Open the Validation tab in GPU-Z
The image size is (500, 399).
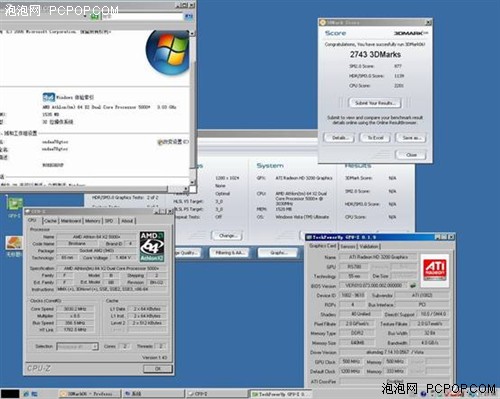click(x=369, y=246)
